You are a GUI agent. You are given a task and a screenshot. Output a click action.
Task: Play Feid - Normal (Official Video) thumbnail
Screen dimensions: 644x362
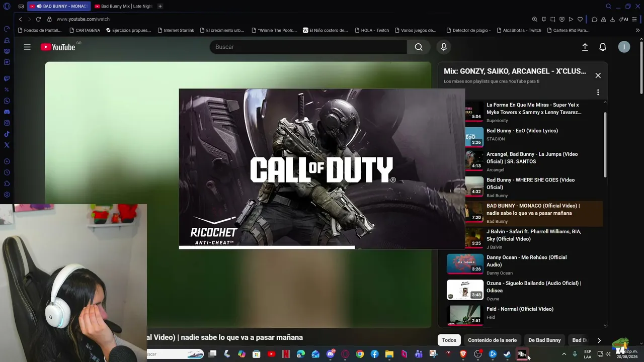(x=465, y=315)
